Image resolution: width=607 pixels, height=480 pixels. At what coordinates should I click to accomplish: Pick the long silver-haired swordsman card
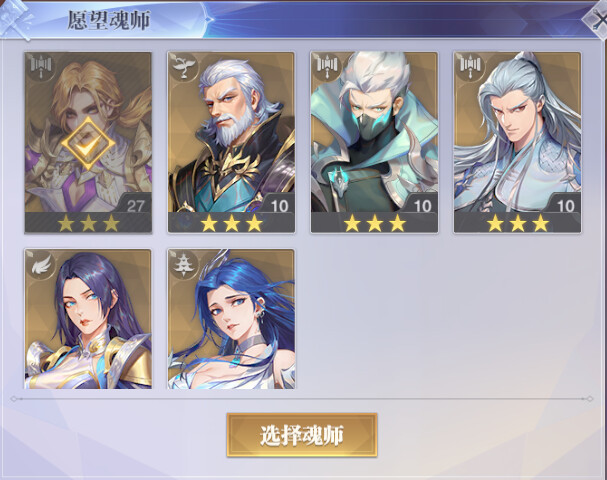point(518,142)
